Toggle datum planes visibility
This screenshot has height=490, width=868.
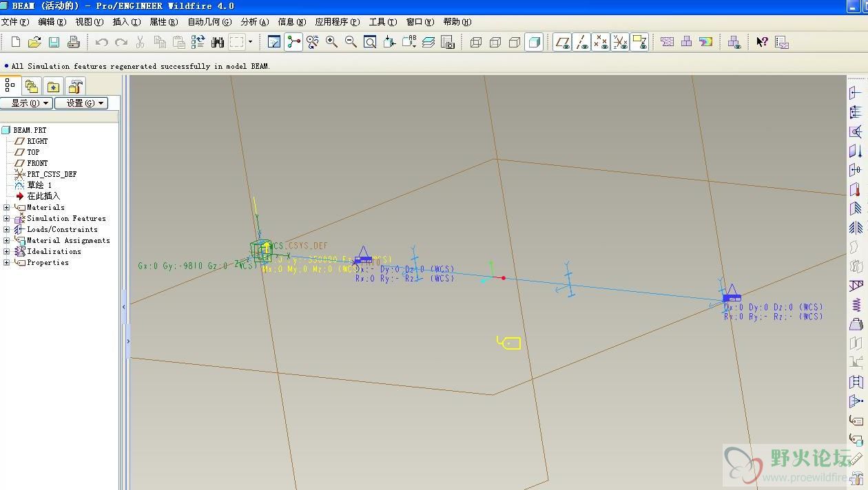click(x=562, y=43)
